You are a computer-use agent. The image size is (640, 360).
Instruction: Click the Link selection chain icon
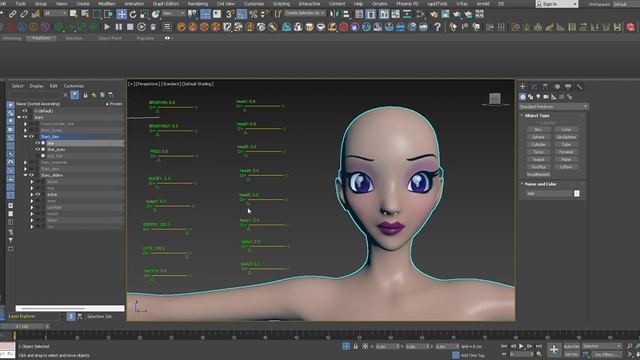click(13, 14)
